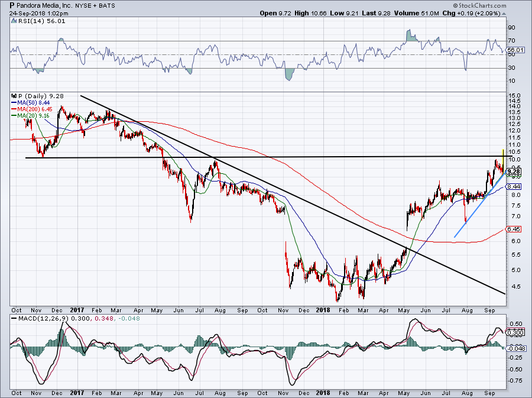Click the -0.75 label on the MACD axis
This screenshot has height=398, width=532.
point(515,381)
